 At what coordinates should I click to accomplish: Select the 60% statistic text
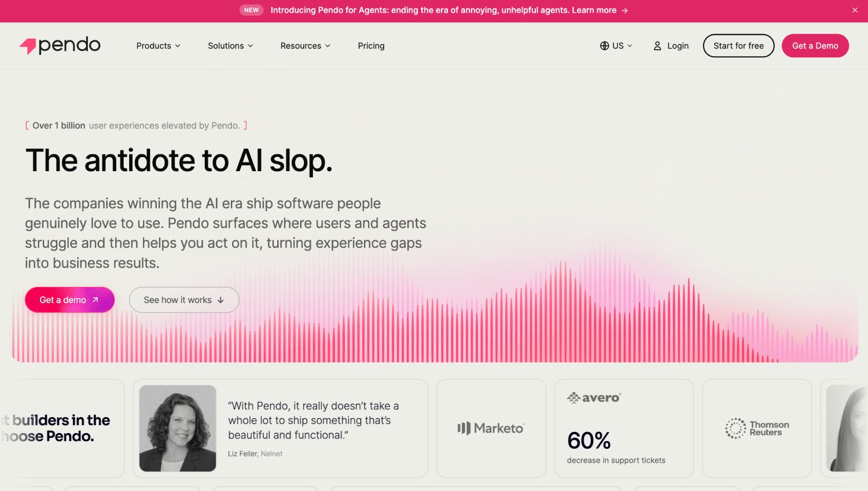[x=589, y=441]
